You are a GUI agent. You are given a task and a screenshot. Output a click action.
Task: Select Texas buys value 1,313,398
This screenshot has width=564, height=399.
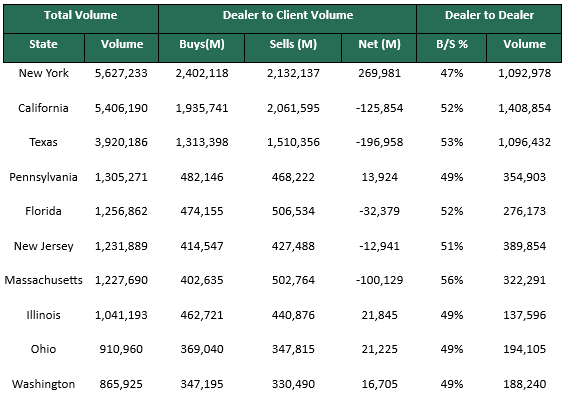(x=202, y=142)
